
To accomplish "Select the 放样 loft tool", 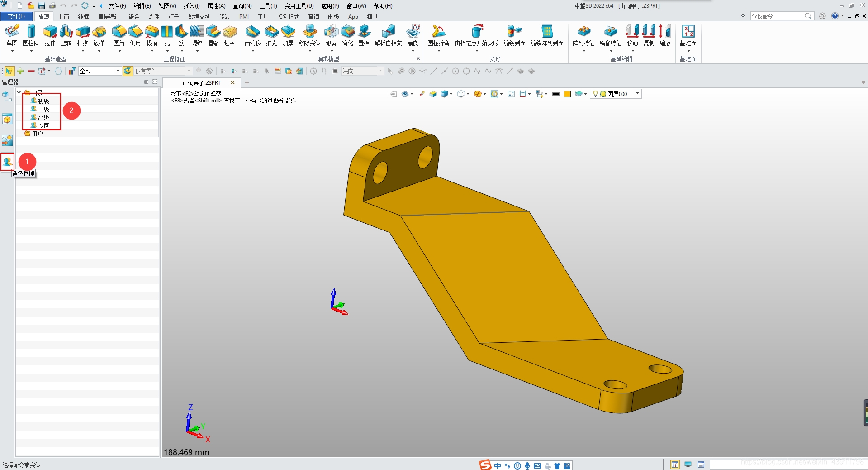I will 99,35.
